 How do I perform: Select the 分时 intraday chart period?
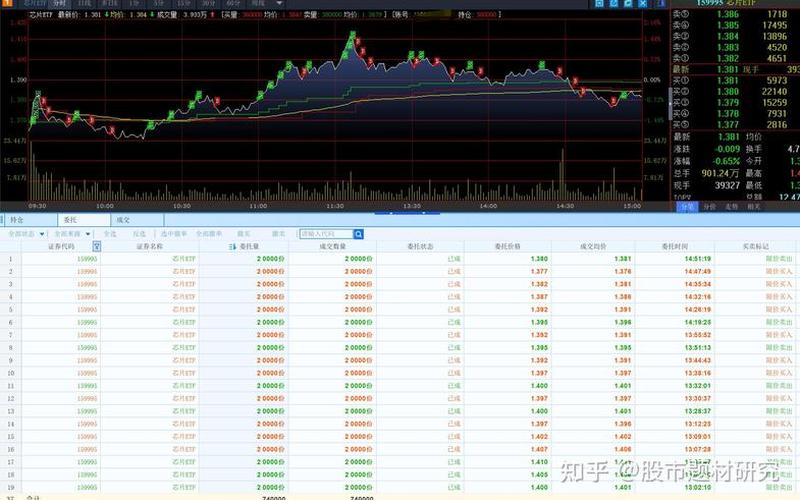coord(59,4)
